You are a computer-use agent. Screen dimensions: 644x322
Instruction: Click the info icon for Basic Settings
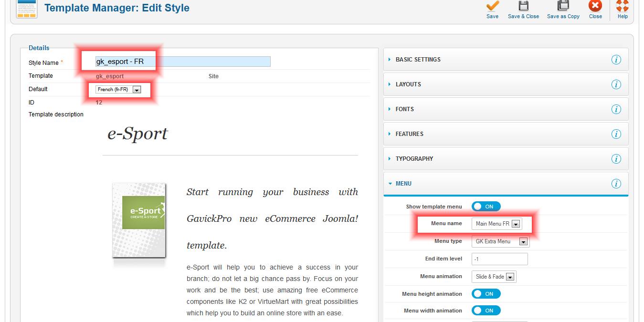click(x=616, y=60)
